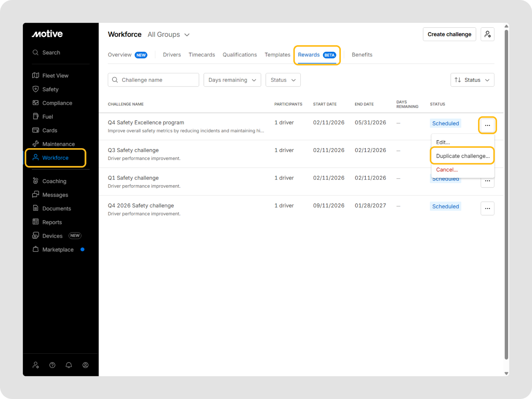532x399 pixels.
Task: Click the Safety shield icon in sidebar
Action: click(x=36, y=89)
